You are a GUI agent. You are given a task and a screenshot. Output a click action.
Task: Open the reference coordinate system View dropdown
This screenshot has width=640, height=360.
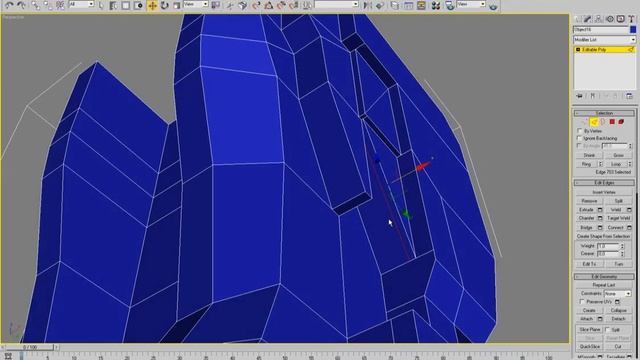(196, 4)
